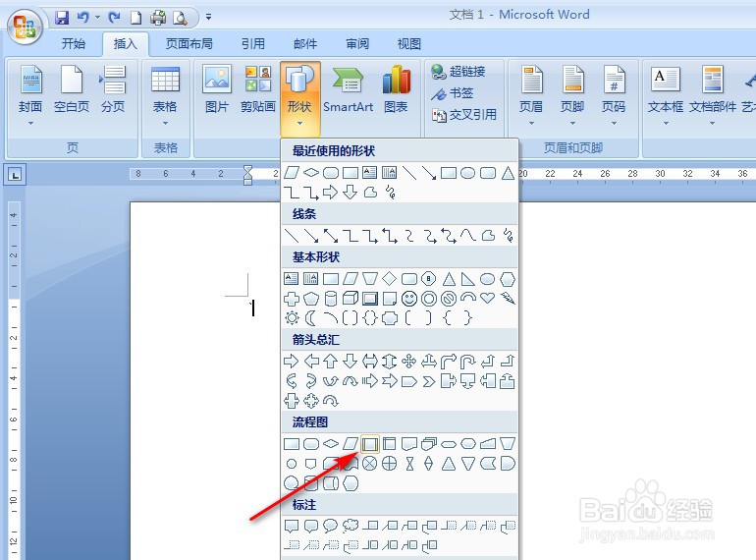The width and height of the screenshot is (756, 560).
Task: Select the right arrow in 箭头总汇
Action: (292, 362)
